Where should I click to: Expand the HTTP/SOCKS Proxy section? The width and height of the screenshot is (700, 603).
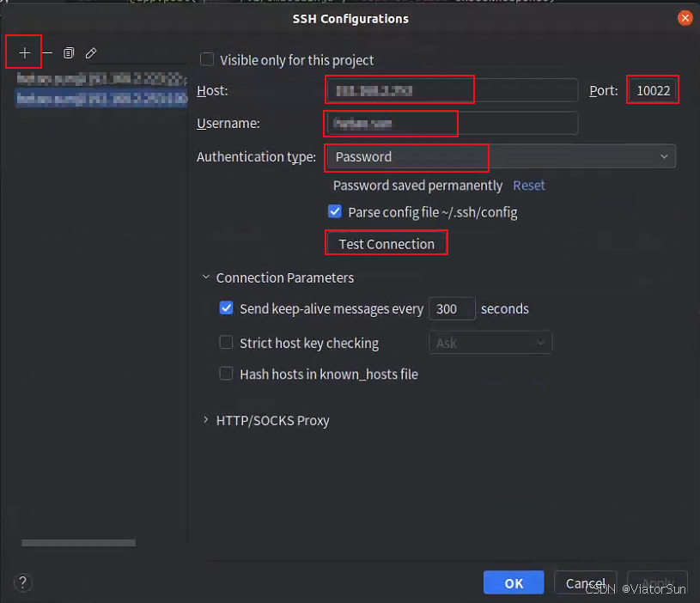coord(206,420)
